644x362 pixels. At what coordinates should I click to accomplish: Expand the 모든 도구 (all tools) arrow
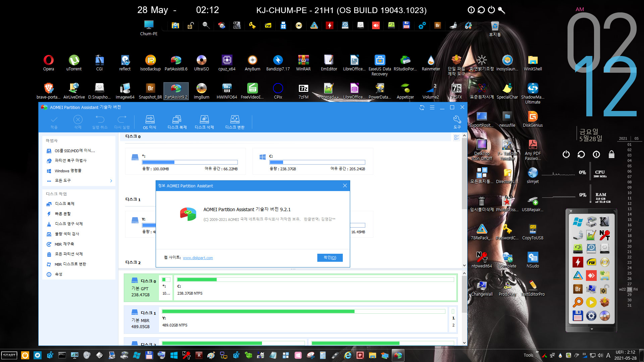[111, 181]
